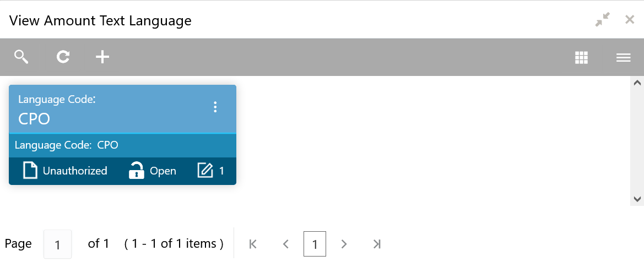Click the Open lock status icon
644x278 pixels.
[136, 171]
